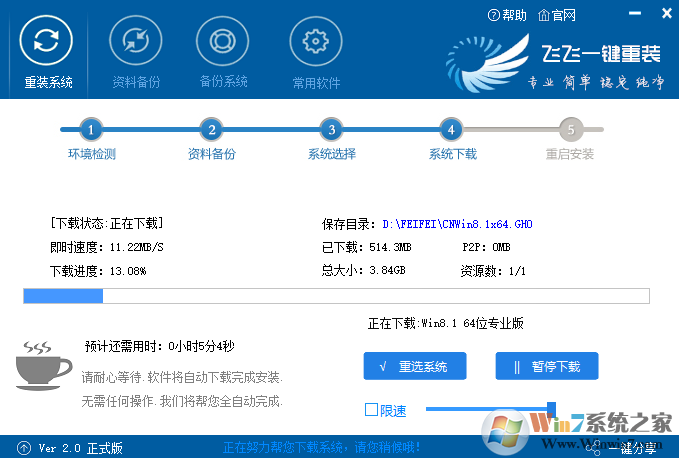This screenshot has width=679, height=458.
Task: Select step 3 系统选择 circle
Action: click(x=330, y=129)
